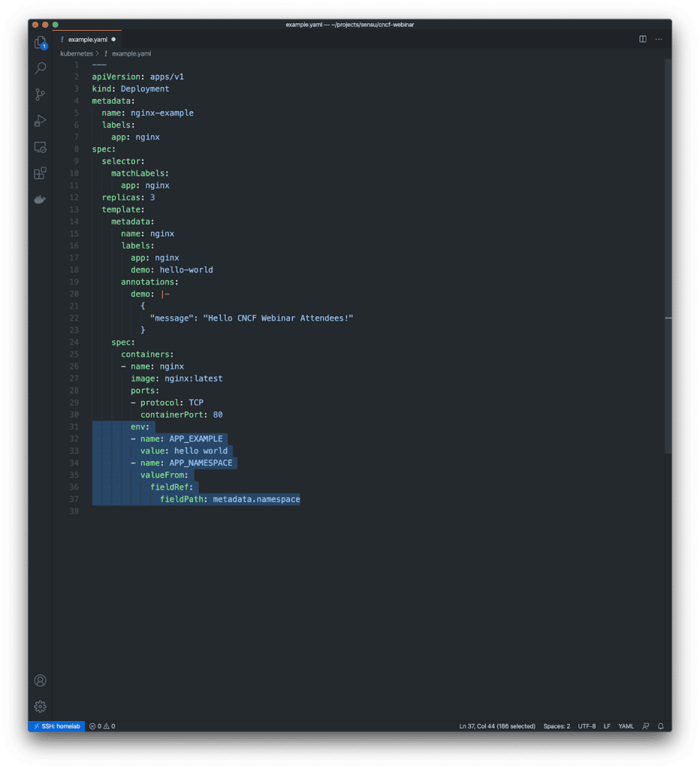
Task: Open the Run and Debug view
Action: pos(39,120)
